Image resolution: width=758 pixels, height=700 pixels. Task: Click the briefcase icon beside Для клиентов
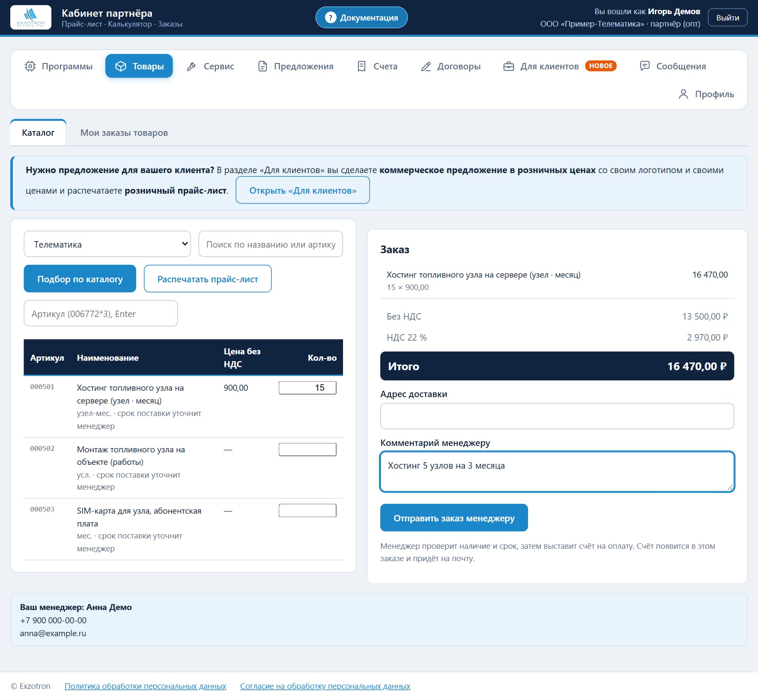508,66
